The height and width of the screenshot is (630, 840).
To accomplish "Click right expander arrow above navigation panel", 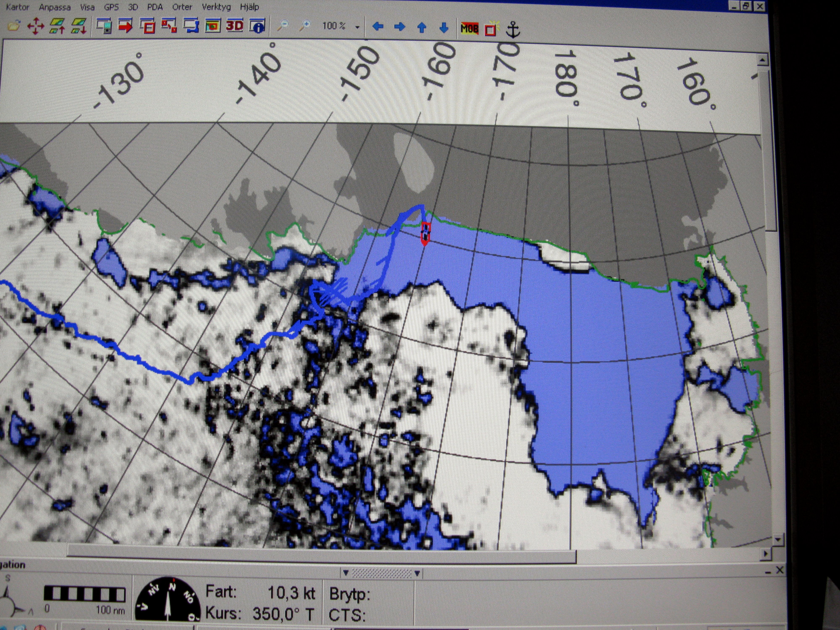I will click(x=417, y=573).
